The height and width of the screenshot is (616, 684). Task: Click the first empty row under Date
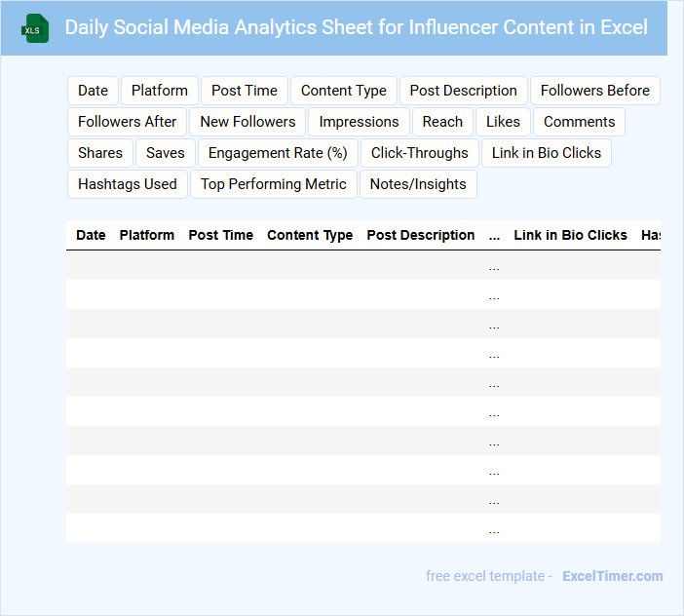[91, 265]
